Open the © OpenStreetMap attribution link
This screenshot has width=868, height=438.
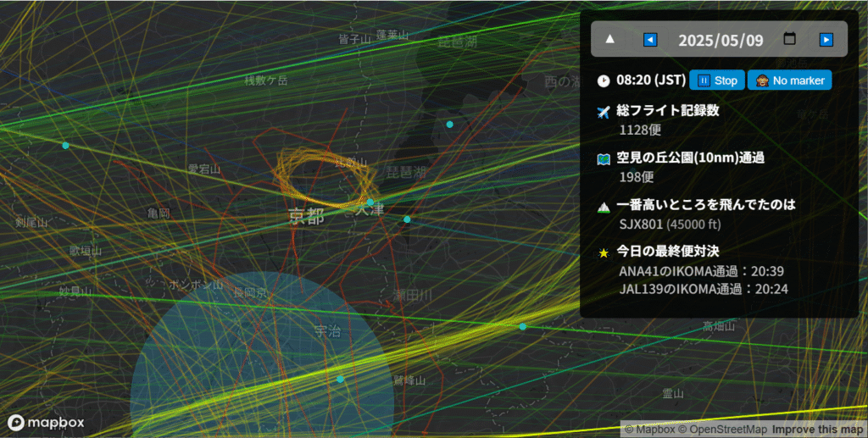point(722,430)
